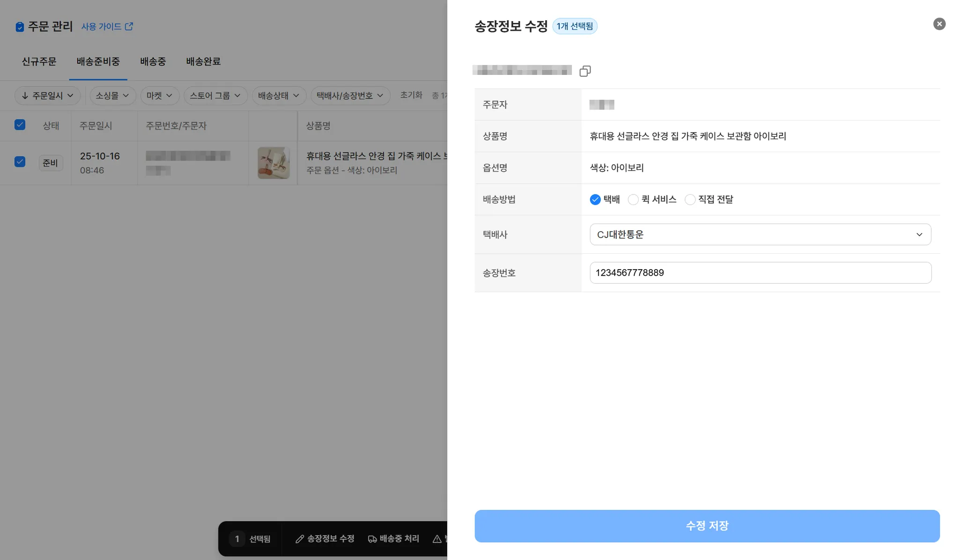The image size is (959, 560).
Task: Click the truck icon for 배송중 처리
Action: click(x=372, y=539)
